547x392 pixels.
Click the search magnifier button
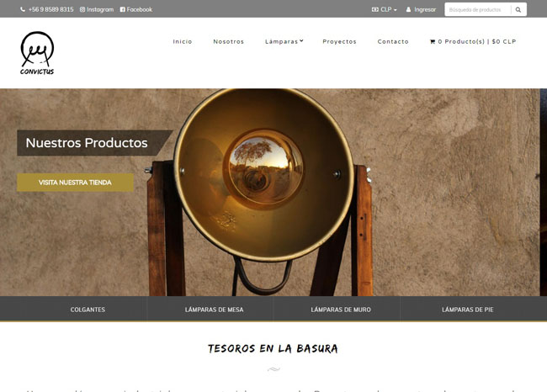tap(518, 10)
